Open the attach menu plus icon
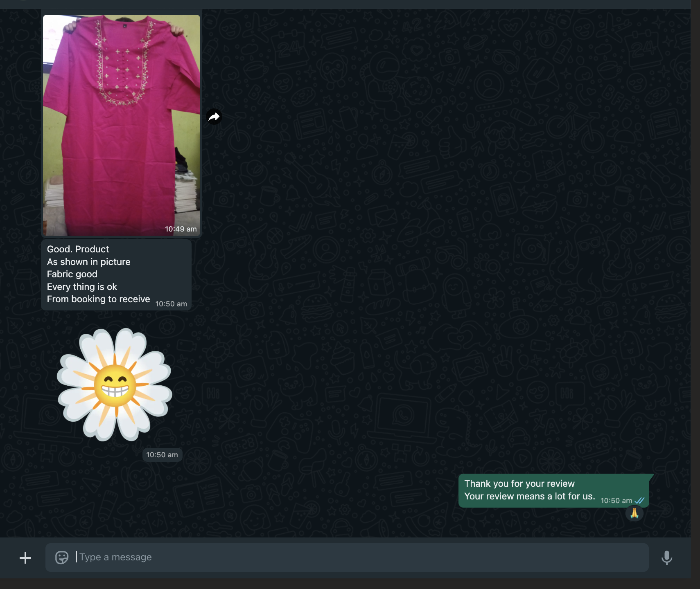 [25, 558]
